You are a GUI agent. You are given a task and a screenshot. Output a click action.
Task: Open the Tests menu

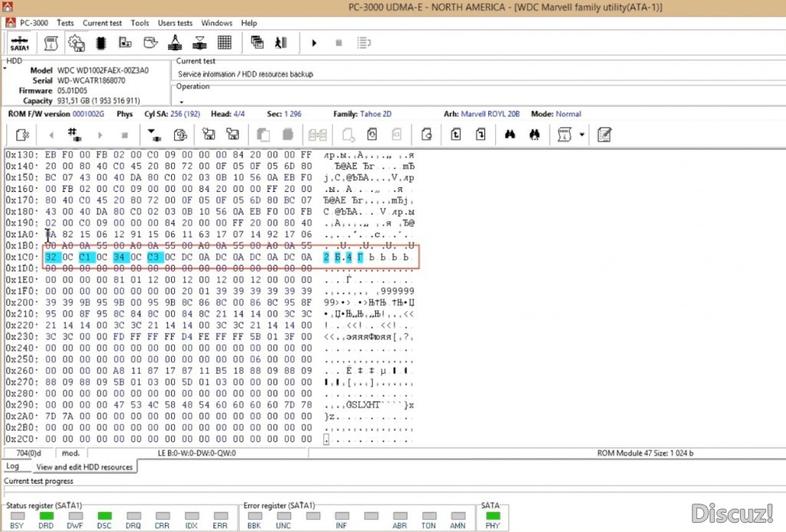[x=65, y=23]
